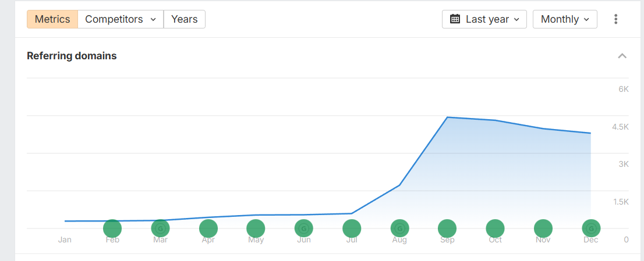Screen dimensions: 644x261
Task: Collapse the Referring domains chart section
Action: tap(622, 56)
